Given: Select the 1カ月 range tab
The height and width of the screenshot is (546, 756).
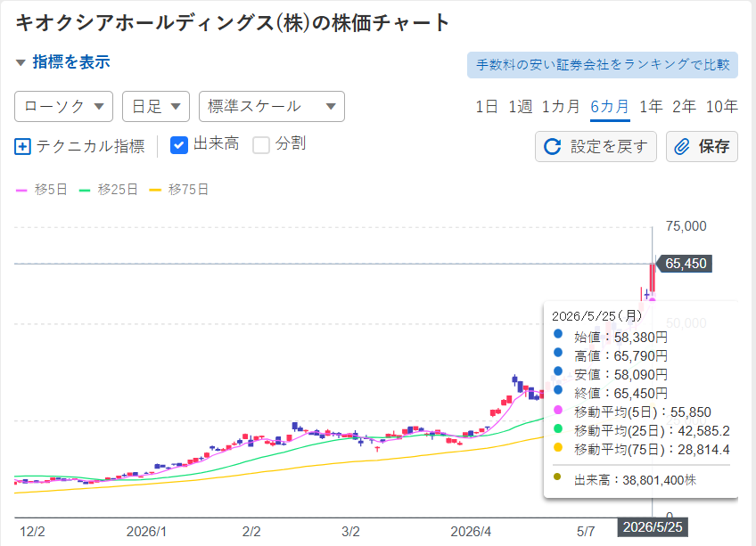Looking at the screenshot, I should (561, 107).
